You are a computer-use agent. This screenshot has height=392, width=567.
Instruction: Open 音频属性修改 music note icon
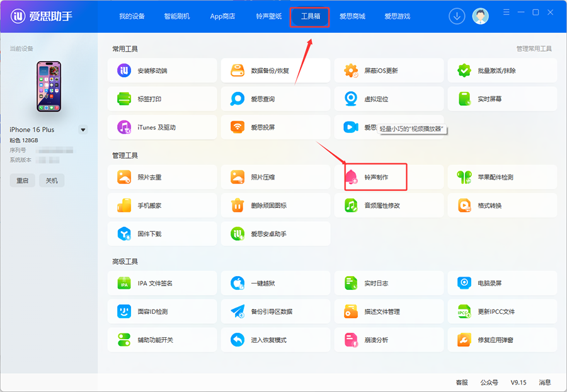coord(351,205)
